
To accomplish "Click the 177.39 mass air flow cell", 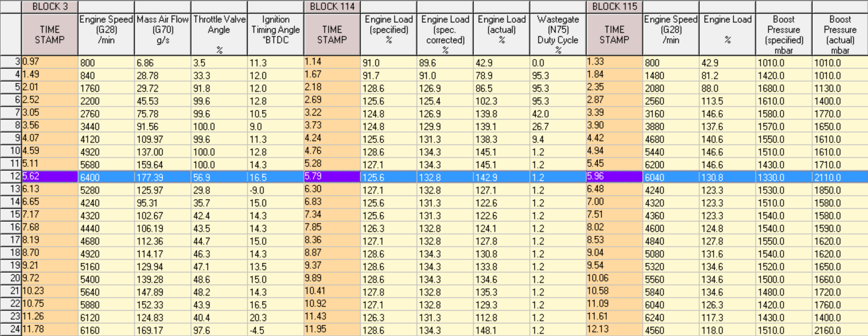I will (x=162, y=177).
